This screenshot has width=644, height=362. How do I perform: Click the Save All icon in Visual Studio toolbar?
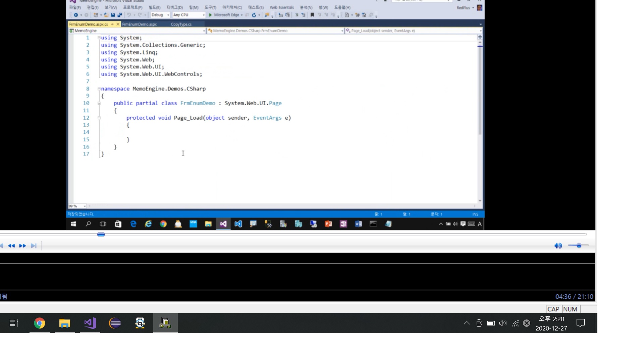tap(119, 15)
